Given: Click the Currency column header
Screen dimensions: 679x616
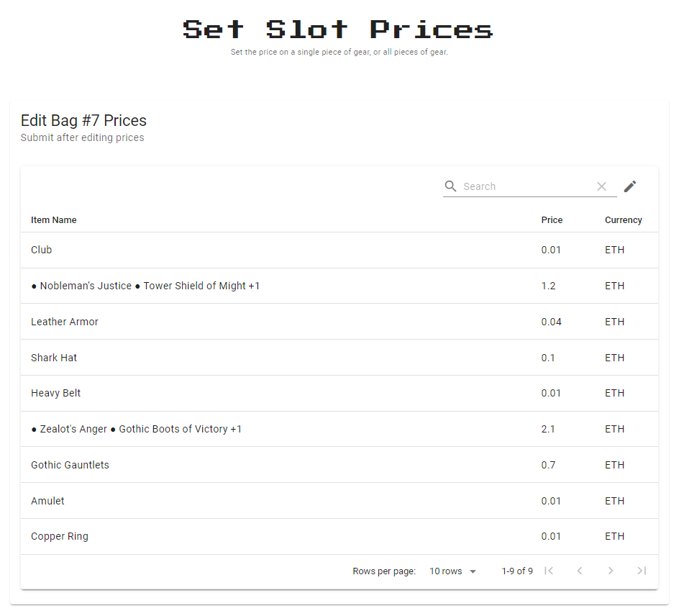Looking at the screenshot, I should tap(623, 219).
